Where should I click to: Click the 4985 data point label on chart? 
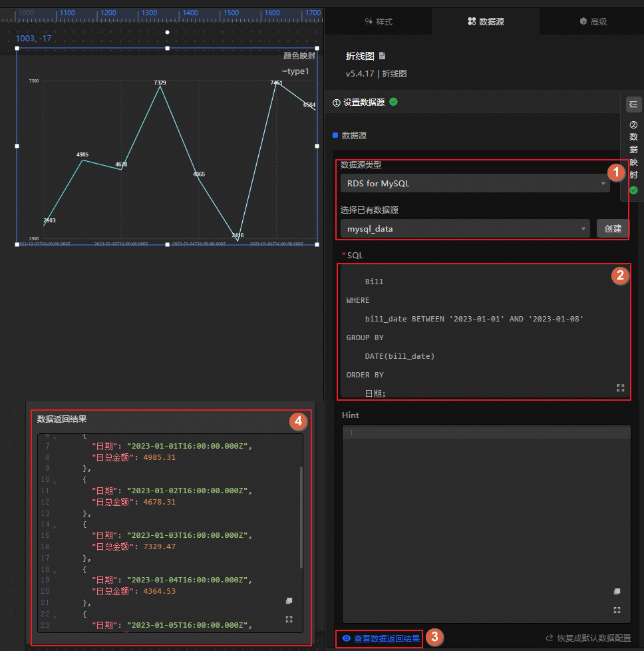coord(82,154)
